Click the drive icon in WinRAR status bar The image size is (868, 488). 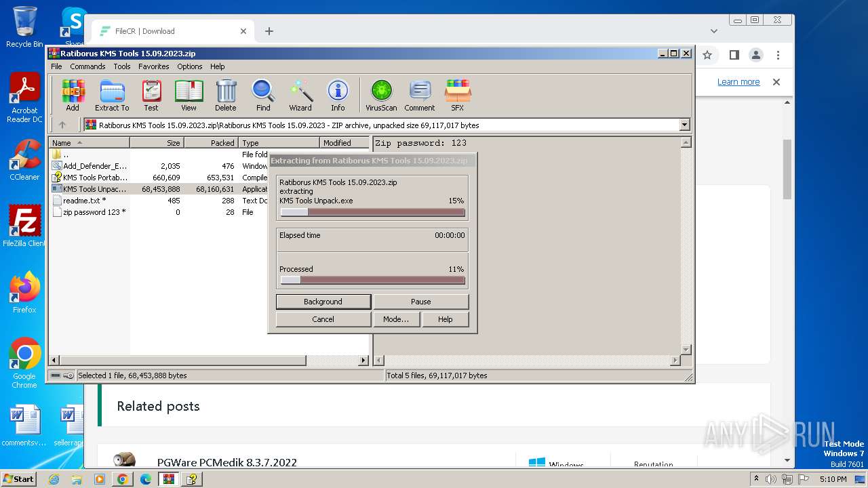point(56,375)
